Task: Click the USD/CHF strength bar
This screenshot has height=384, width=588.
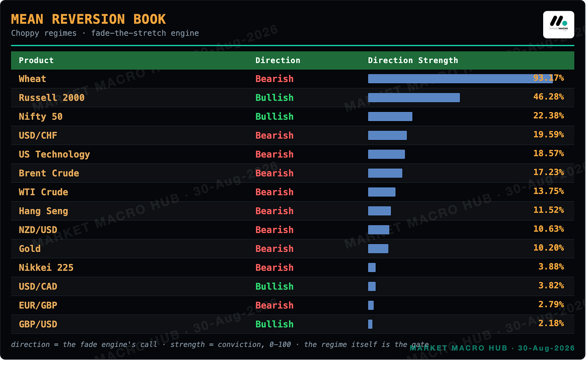Action: click(387, 135)
